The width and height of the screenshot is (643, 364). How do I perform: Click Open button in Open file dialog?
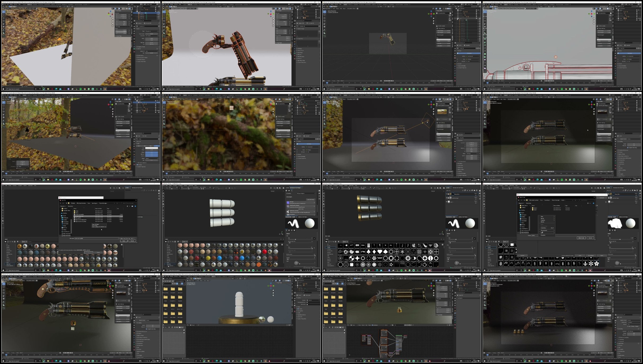pyautogui.click(x=124, y=241)
